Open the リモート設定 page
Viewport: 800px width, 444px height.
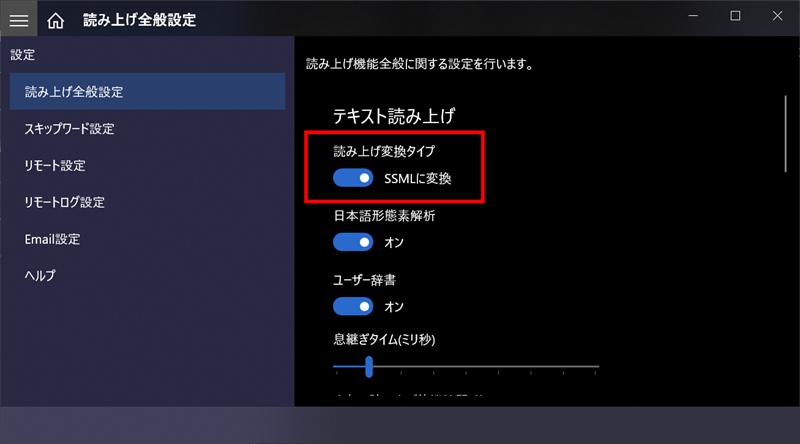(55, 165)
